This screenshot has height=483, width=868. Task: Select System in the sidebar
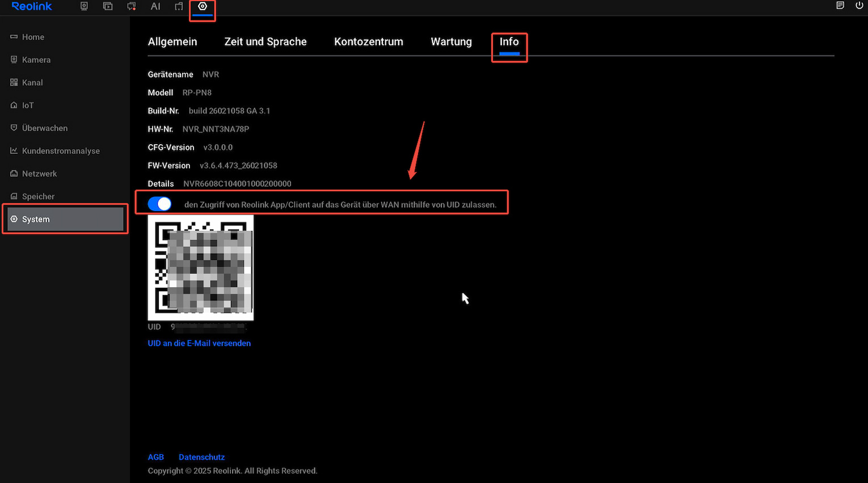tap(65, 219)
